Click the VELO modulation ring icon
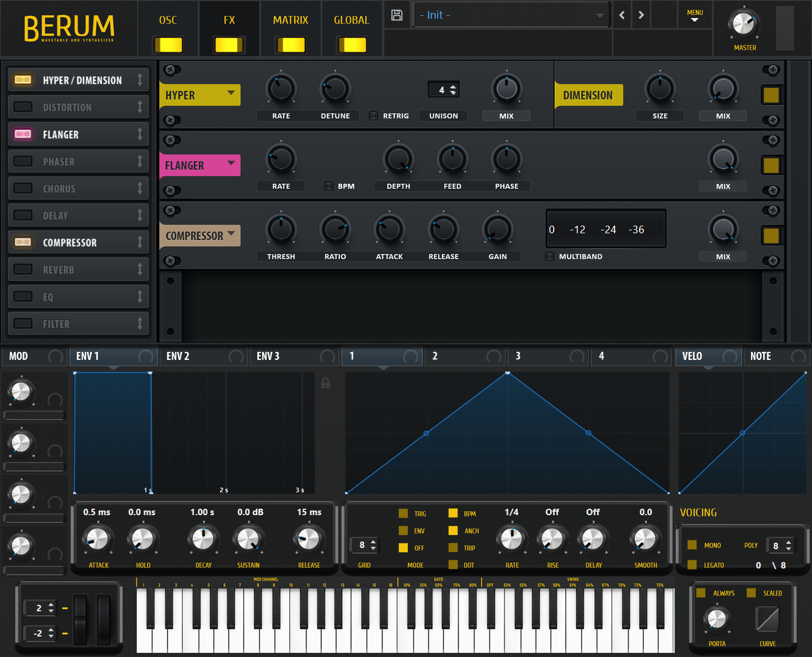The width and height of the screenshot is (812, 657). pos(730,356)
